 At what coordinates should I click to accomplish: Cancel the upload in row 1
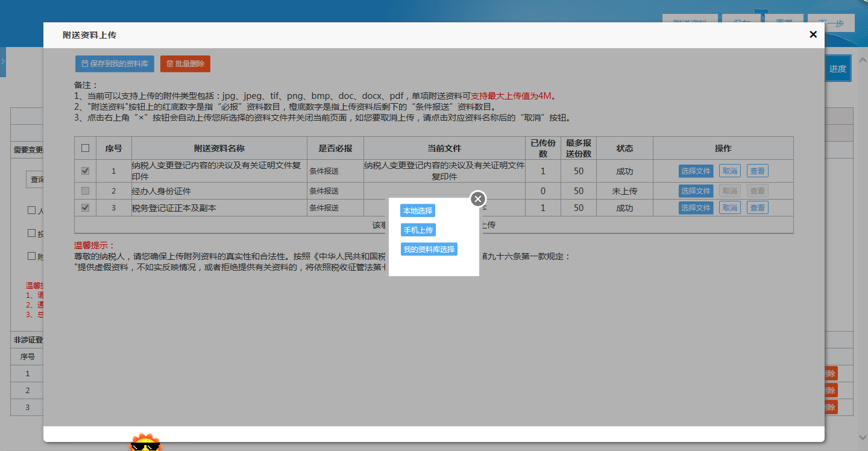pyautogui.click(x=730, y=171)
